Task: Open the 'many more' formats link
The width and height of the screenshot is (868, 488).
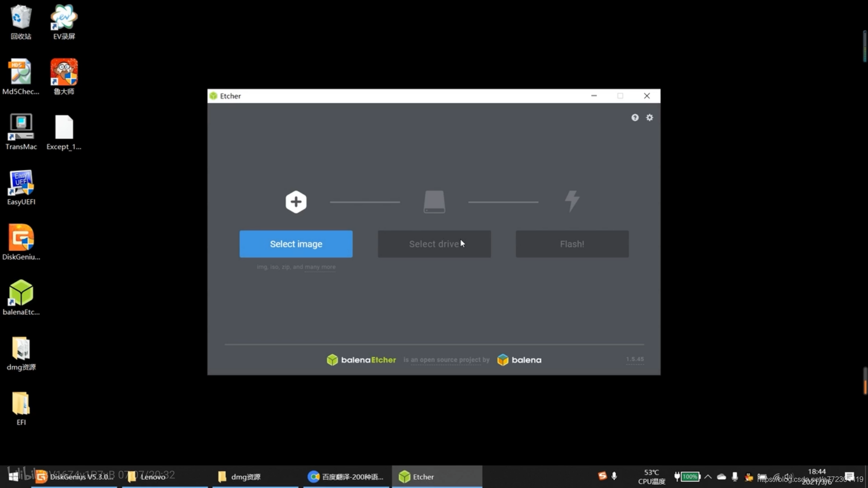Action: 320,267
